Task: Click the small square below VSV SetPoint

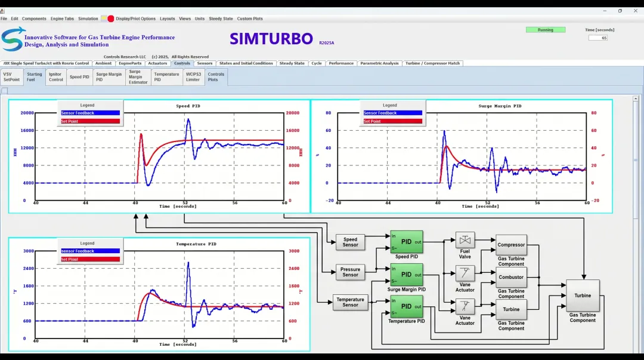Action: pyautogui.click(x=4, y=91)
